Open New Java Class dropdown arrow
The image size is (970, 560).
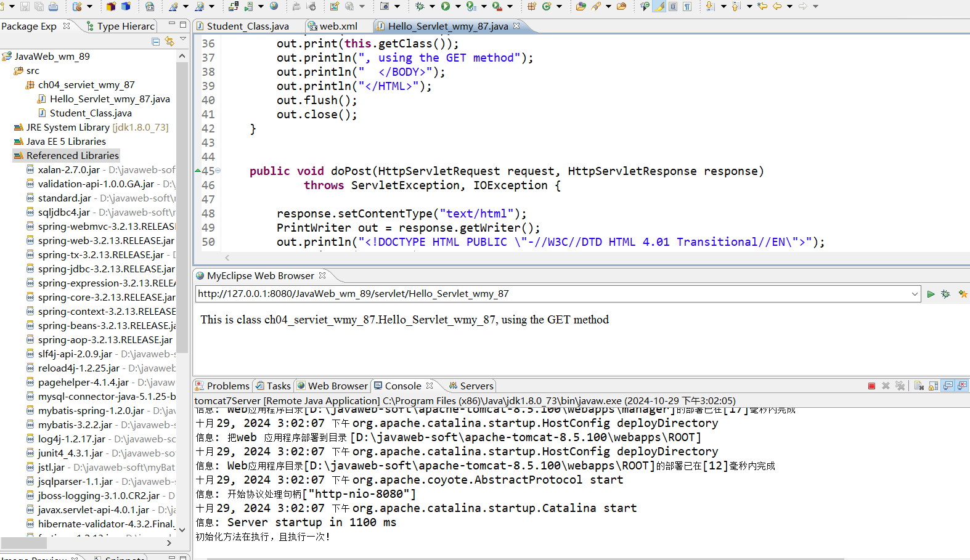tap(559, 6)
